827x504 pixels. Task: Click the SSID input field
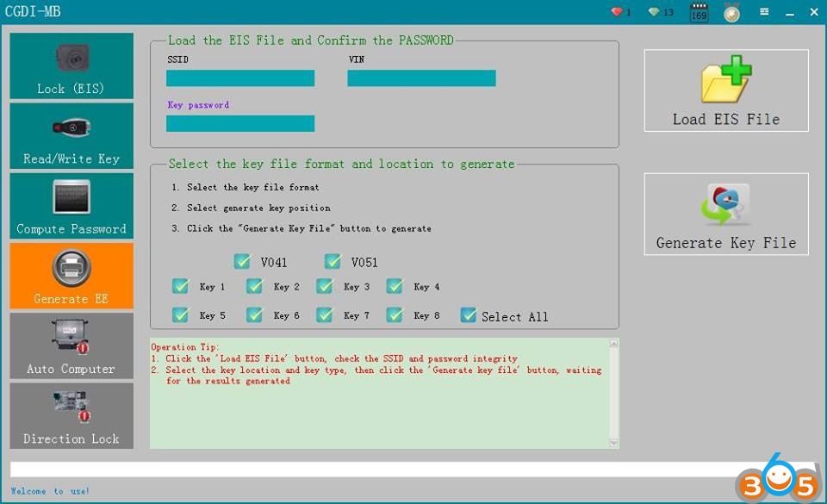point(240,78)
